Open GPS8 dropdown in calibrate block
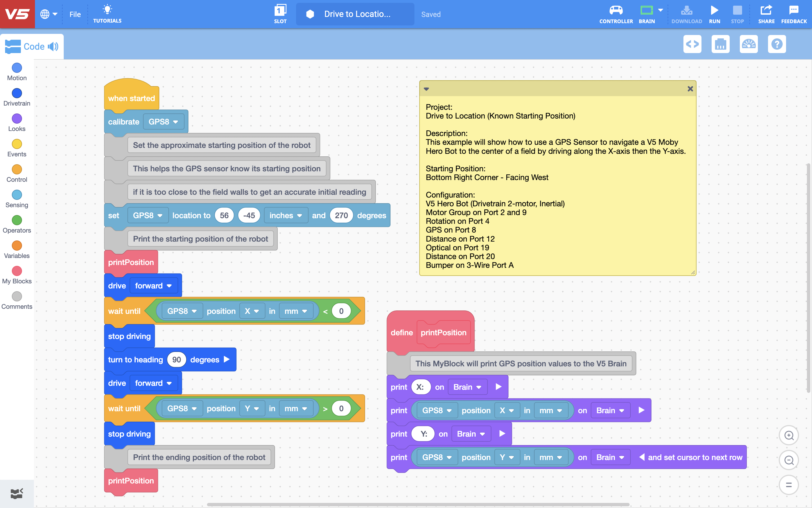 pyautogui.click(x=164, y=122)
